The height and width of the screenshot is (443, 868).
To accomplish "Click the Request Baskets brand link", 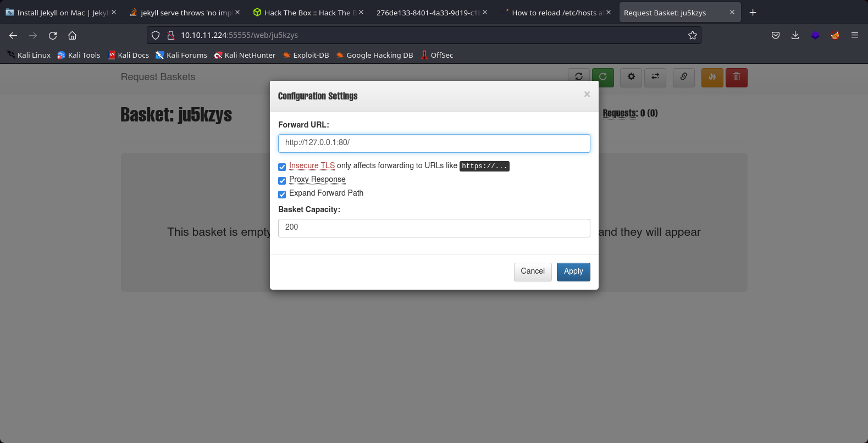I will coord(158,77).
